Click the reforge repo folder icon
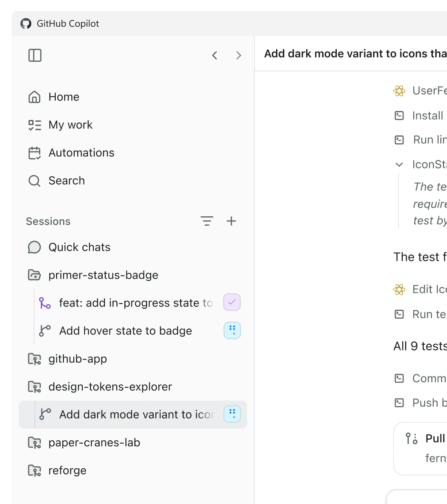 35,471
